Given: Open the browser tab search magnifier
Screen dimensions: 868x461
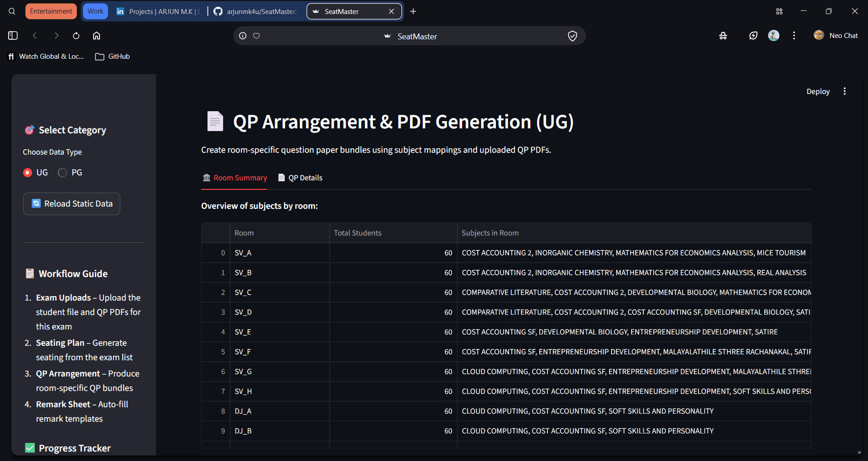Looking at the screenshot, I should tap(12, 11).
